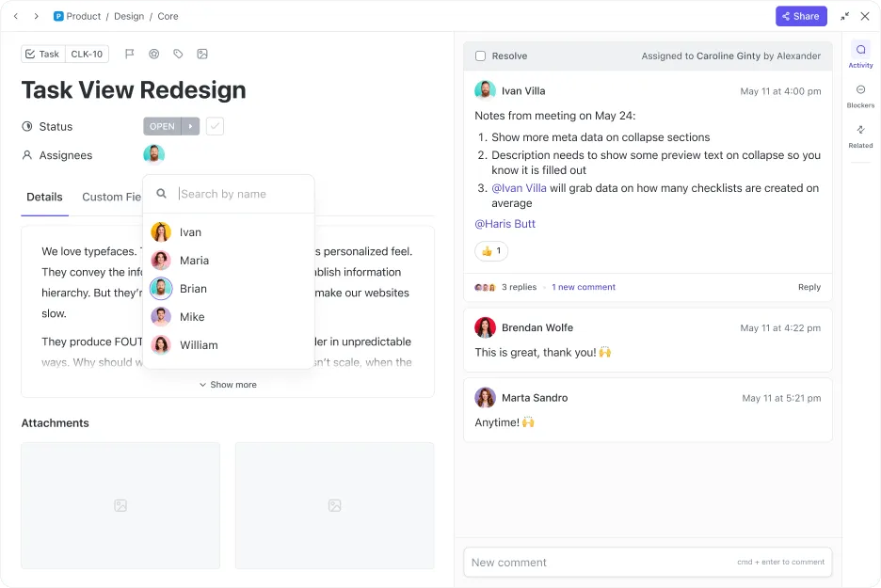This screenshot has height=588, width=881.
Task: Go forward with the right arrow
Action: [37, 16]
